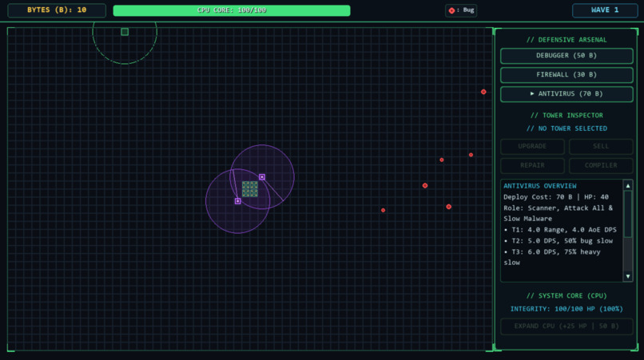
Task: Select the upper-right purple antivirus tower
Action: (262, 177)
